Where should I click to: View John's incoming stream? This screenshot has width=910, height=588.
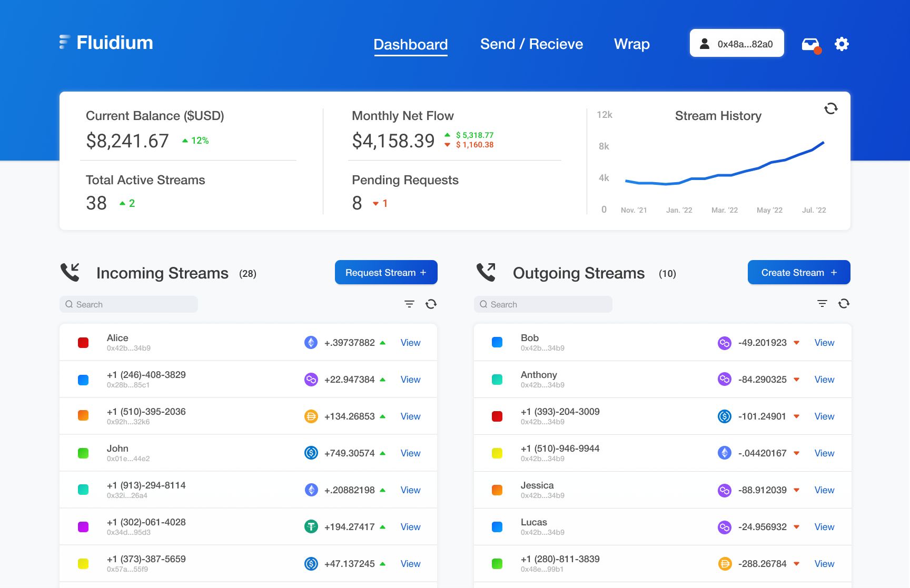[410, 453]
